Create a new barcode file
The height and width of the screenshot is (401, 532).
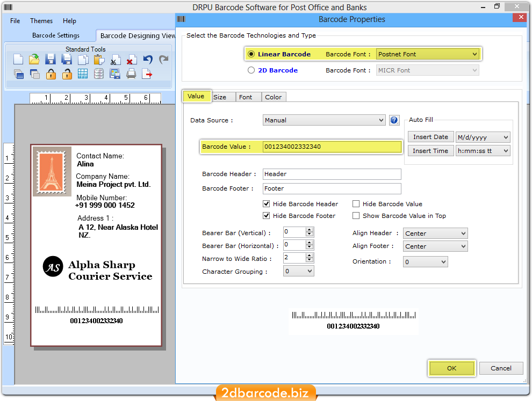pos(18,60)
